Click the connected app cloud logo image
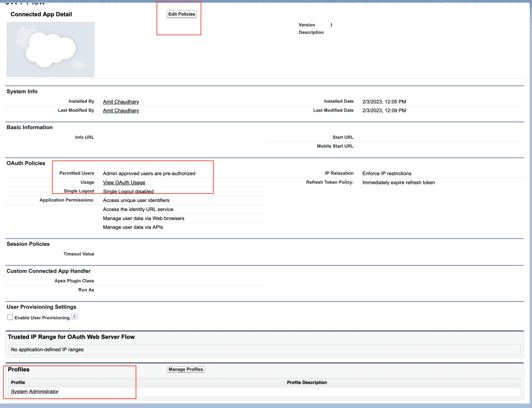Image resolution: width=532 pixels, height=408 pixels. [50, 49]
